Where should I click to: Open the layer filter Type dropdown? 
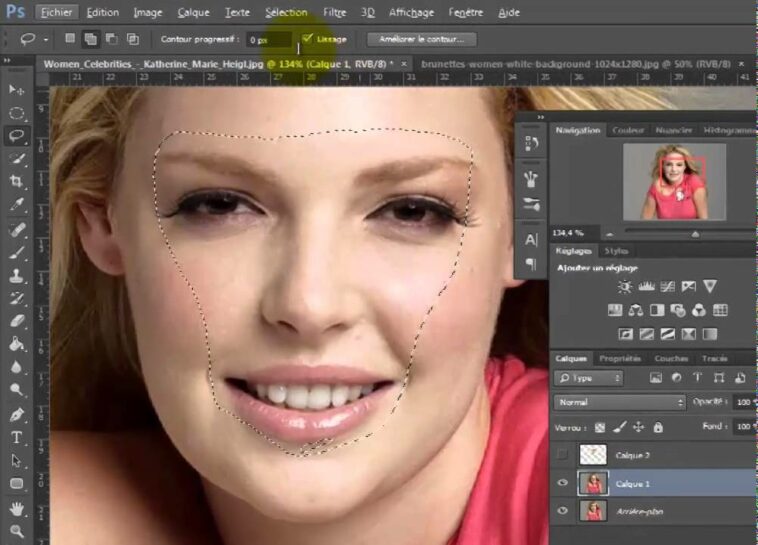589,378
